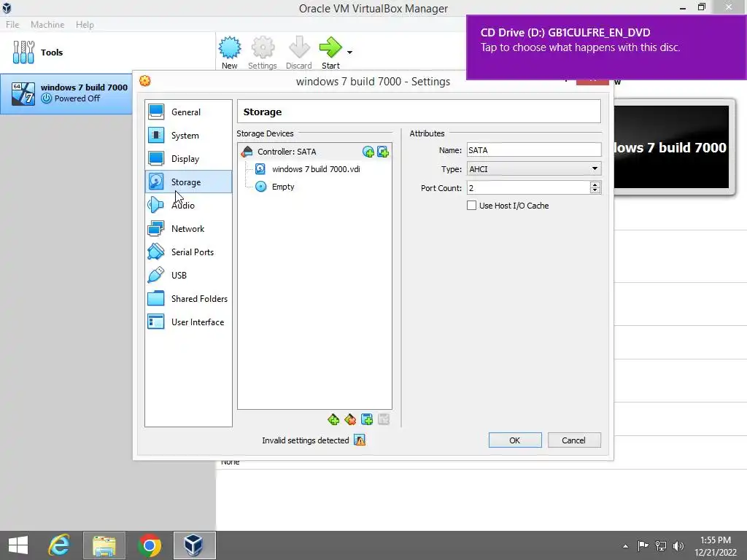
Task: Click the add storage attachment icon
Action: [367, 419]
